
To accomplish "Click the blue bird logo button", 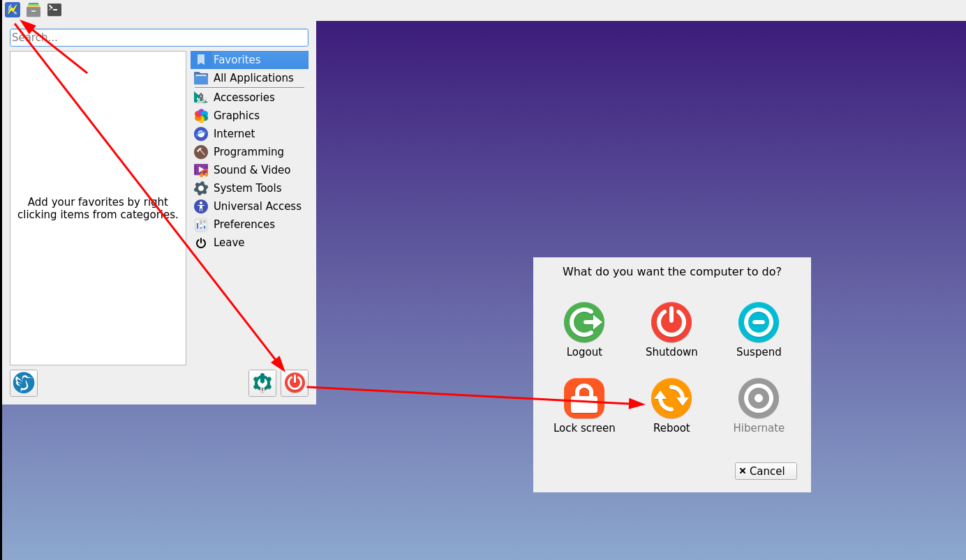I will (24, 383).
